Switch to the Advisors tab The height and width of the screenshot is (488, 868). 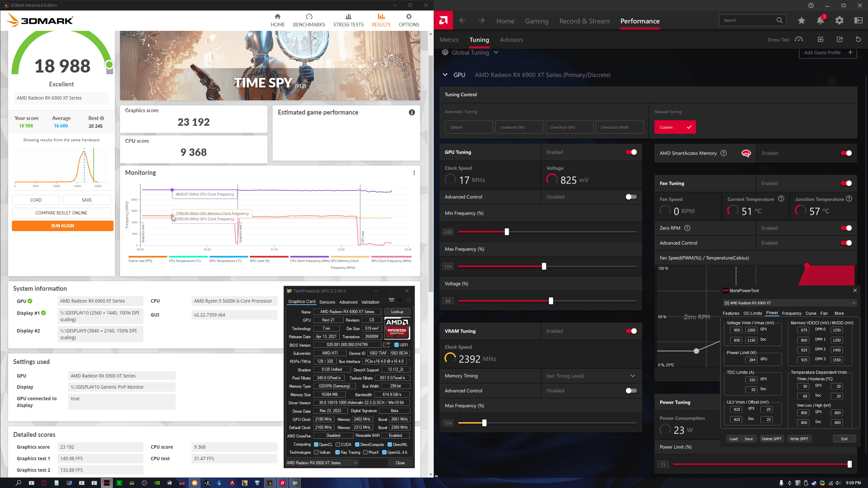(511, 40)
